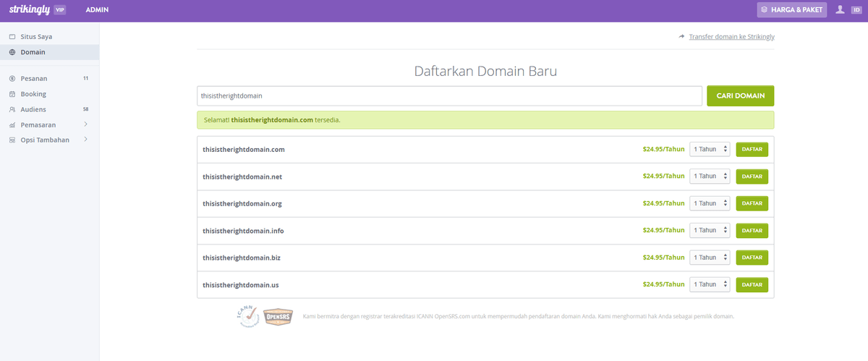Open year dropdown for thisistherightdomain.com
The height and width of the screenshot is (361, 868).
[710, 149]
